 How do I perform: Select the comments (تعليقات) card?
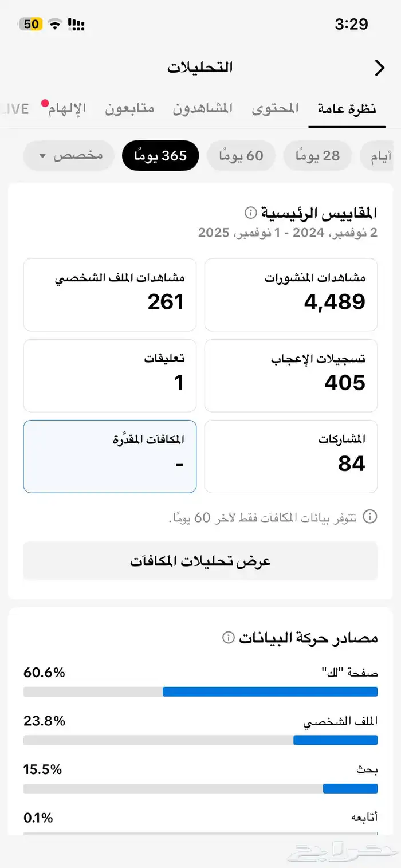[109, 375]
